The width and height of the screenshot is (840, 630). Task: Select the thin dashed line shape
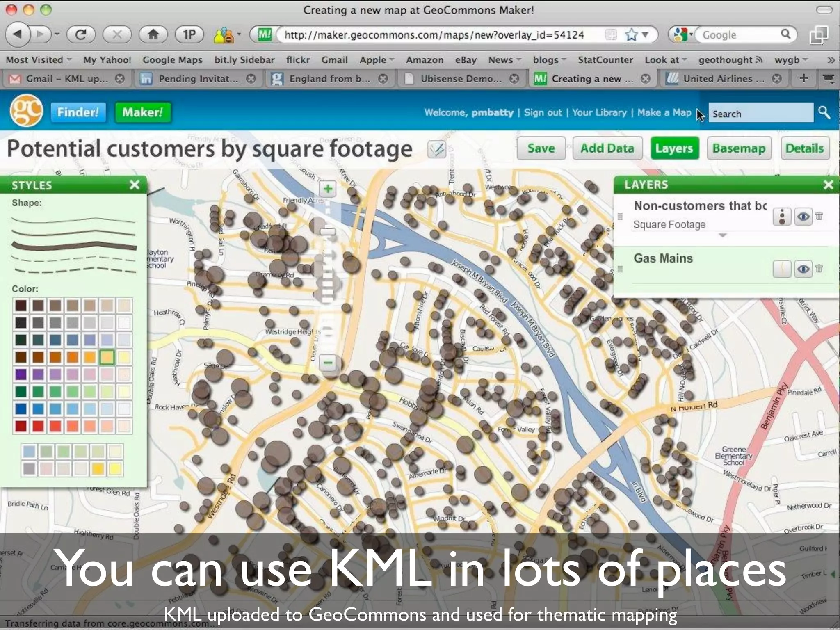coord(73,259)
